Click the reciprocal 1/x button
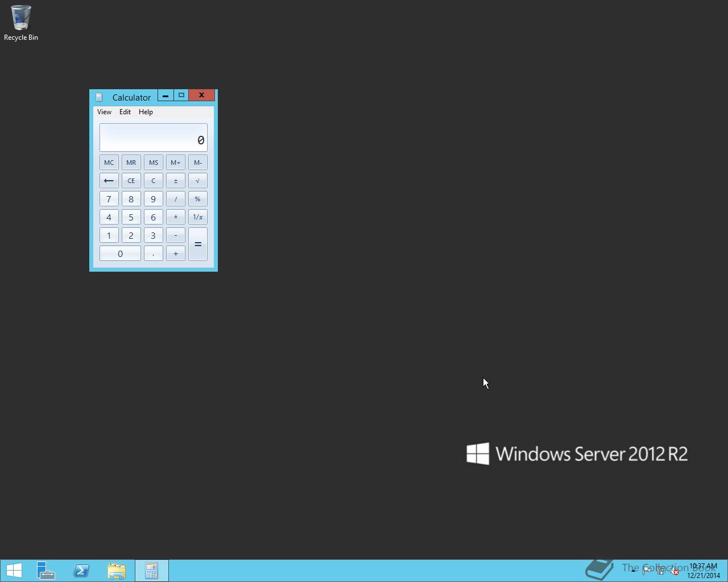Image resolution: width=728 pixels, height=582 pixels. tap(197, 217)
